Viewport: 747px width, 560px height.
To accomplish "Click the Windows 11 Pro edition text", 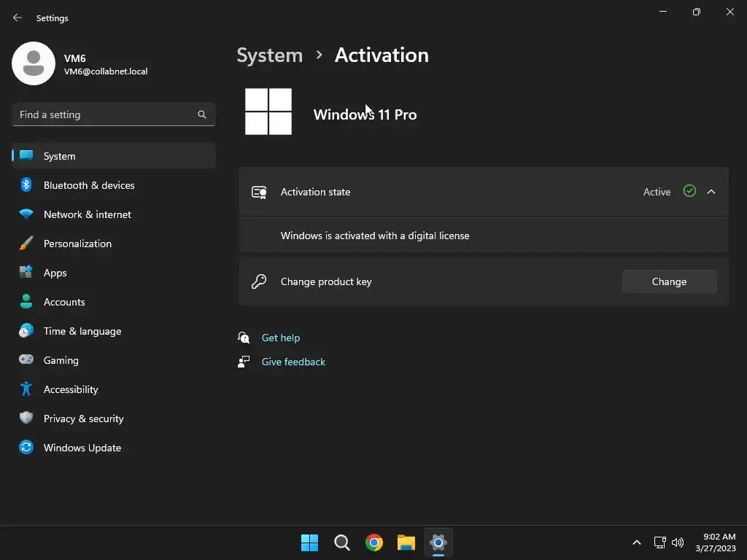I will [365, 114].
